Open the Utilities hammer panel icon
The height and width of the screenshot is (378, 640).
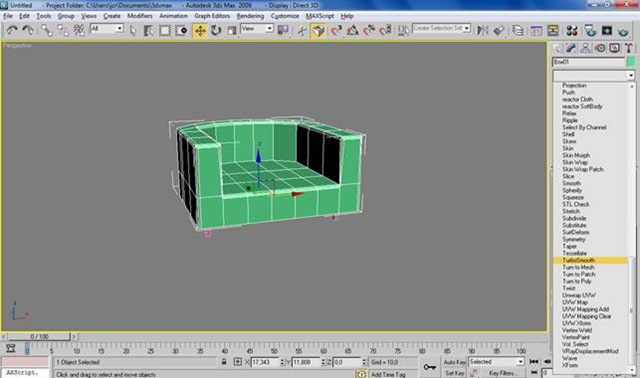tap(629, 48)
